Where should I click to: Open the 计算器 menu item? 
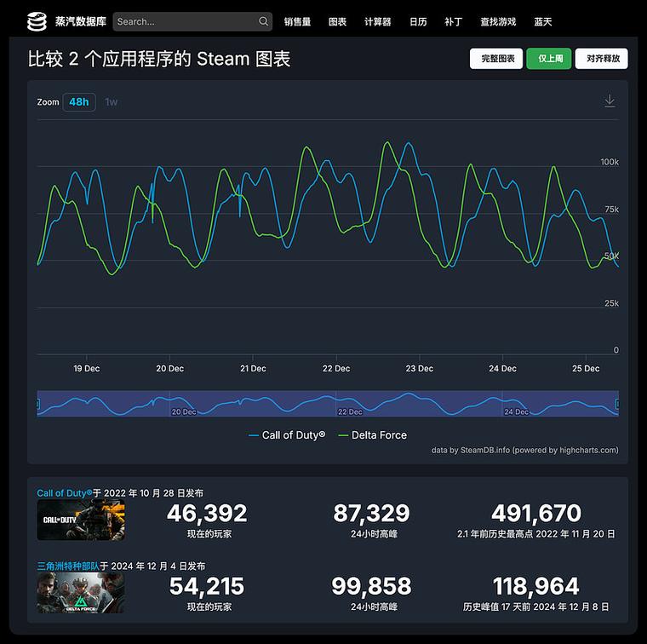point(377,22)
